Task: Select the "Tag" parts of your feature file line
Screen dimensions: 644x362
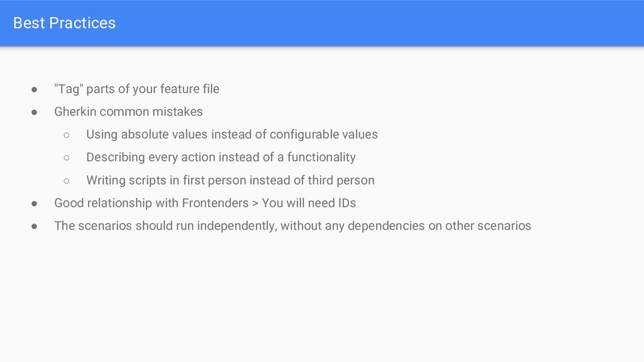Action: (136, 89)
